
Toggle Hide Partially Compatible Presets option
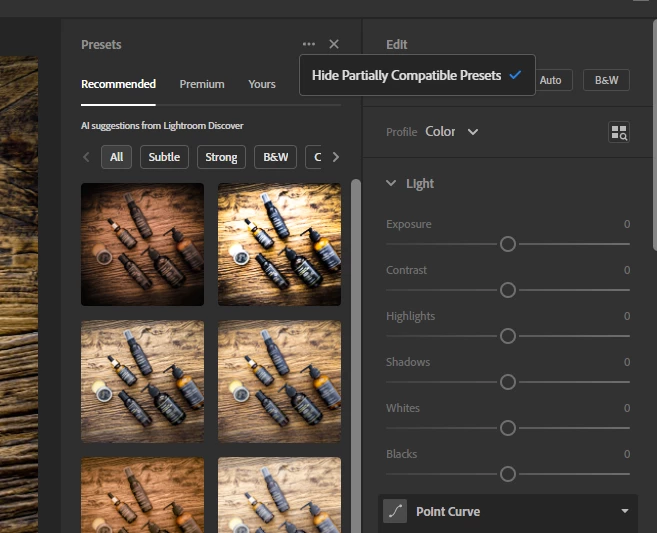(x=417, y=75)
